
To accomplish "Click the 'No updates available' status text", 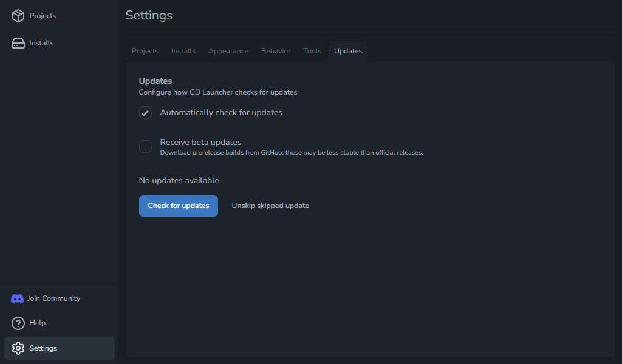I will click(x=179, y=181).
